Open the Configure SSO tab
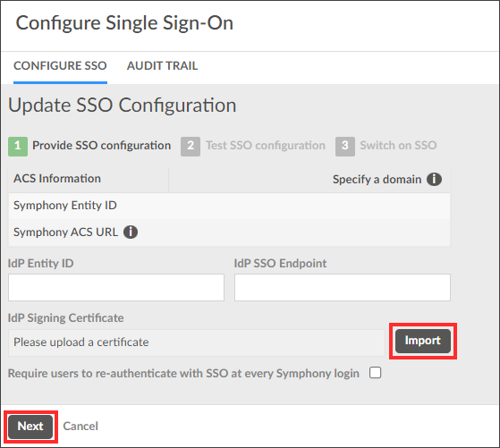This screenshot has width=500, height=448. [60, 66]
